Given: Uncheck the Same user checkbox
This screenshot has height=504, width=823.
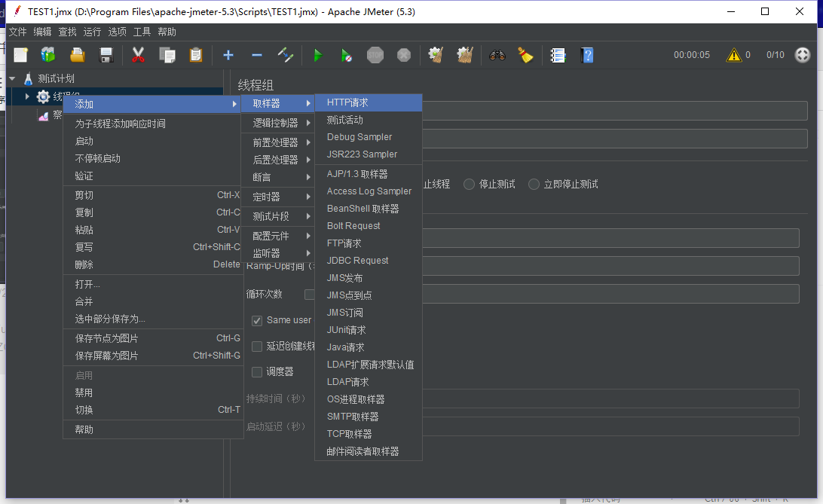Looking at the screenshot, I should [257, 319].
